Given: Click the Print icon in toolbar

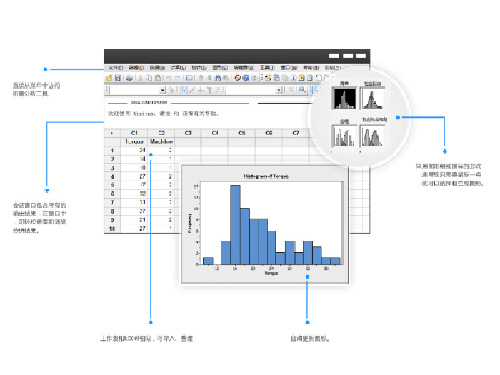Looking at the screenshot, I should (130, 78).
